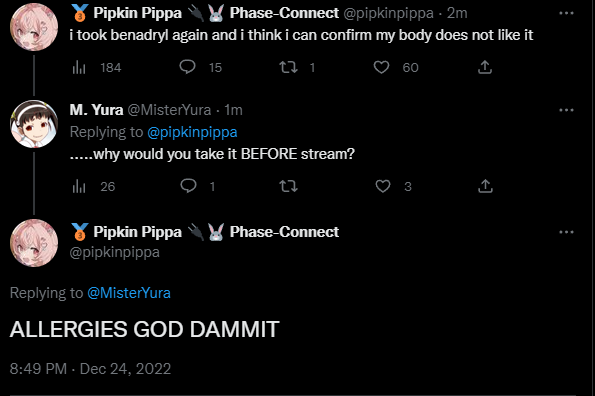Screen dimensions: 595x396
Task: Retweet M. Yura's reply
Action: [288, 186]
